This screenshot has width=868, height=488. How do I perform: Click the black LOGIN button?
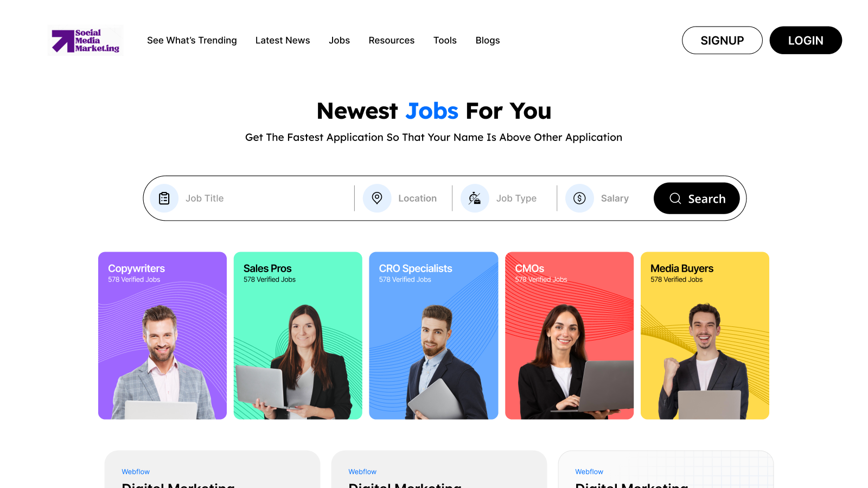(806, 40)
